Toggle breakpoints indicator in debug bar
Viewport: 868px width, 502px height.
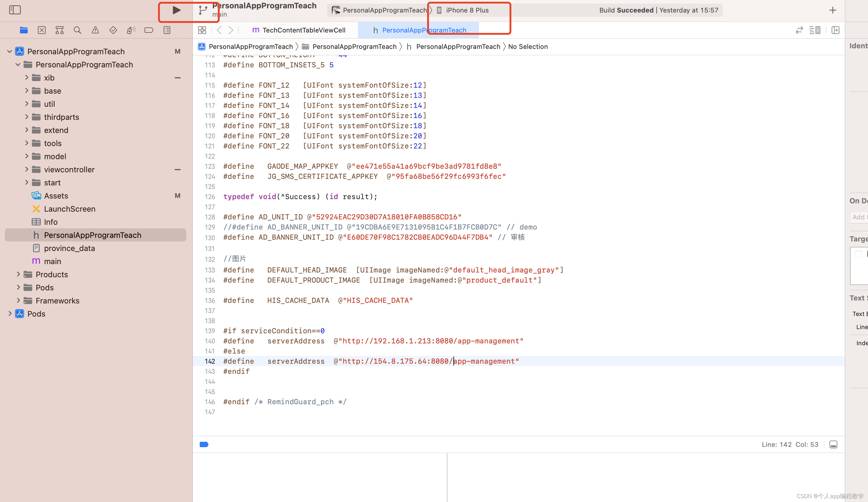point(204,444)
